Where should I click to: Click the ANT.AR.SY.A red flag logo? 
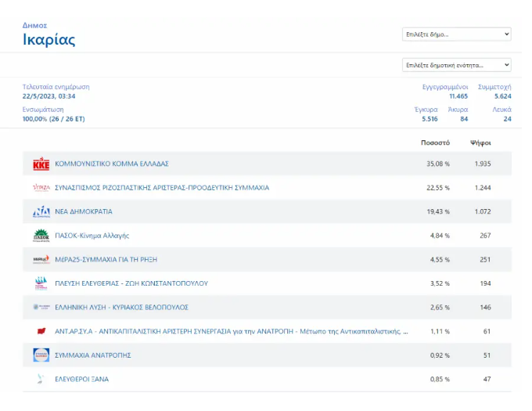tap(41, 331)
